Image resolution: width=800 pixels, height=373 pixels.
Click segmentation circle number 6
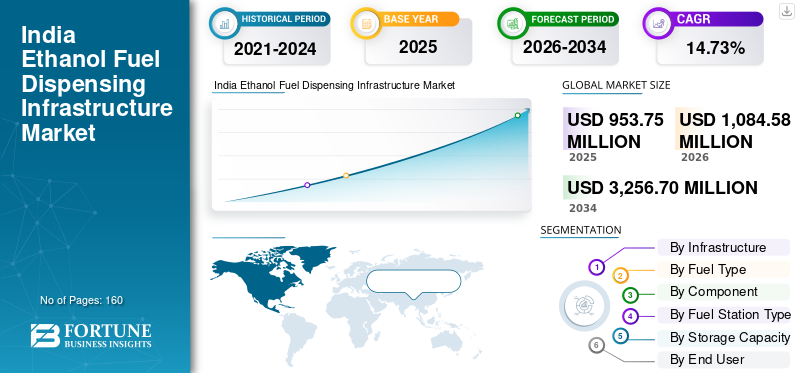(x=596, y=345)
